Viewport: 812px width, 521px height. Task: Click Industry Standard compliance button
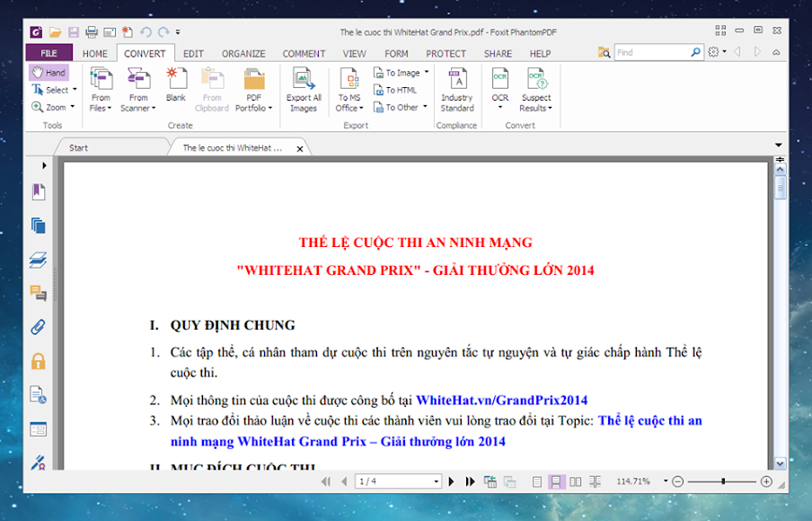point(457,89)
